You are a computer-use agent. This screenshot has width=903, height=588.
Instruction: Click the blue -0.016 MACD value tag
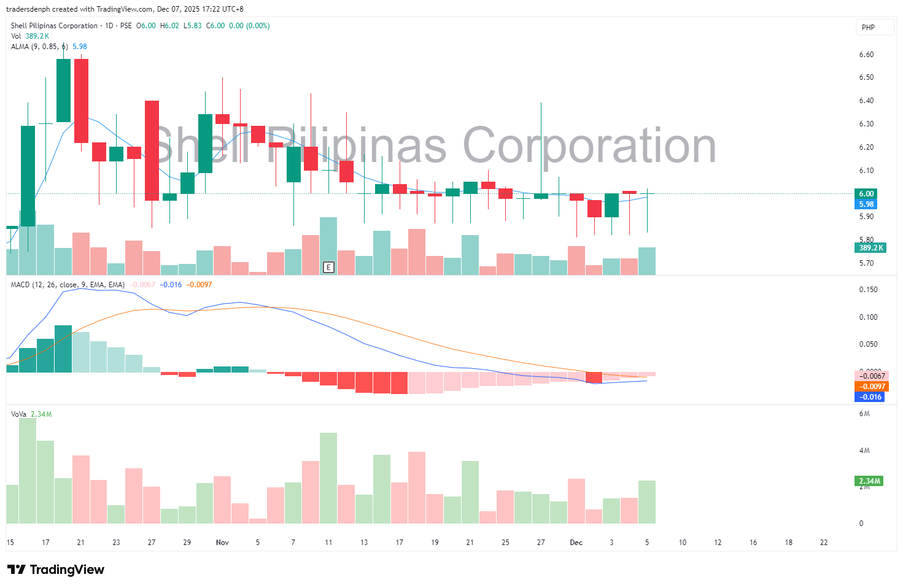click(x=870, y=397)
